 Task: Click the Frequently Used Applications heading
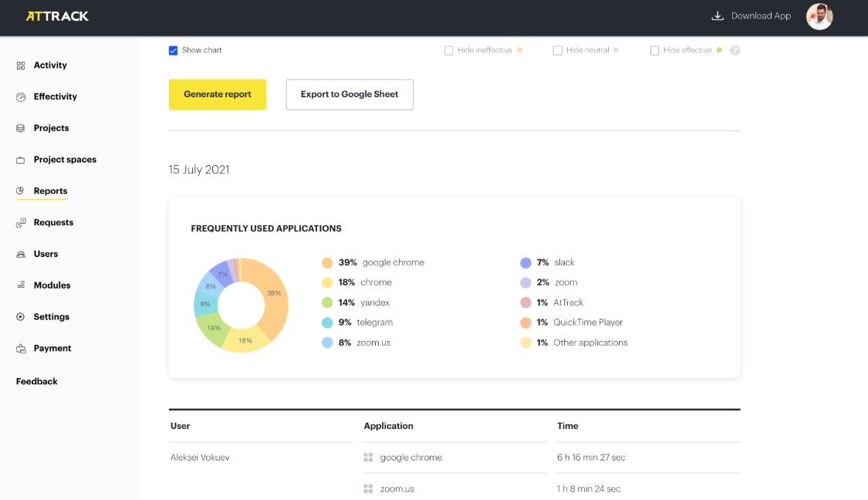pyautogui.click(x=265, y=228)
